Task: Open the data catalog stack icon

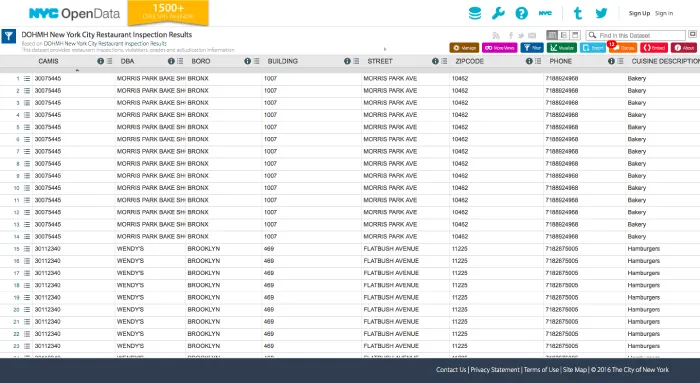Action: point(475,13)
